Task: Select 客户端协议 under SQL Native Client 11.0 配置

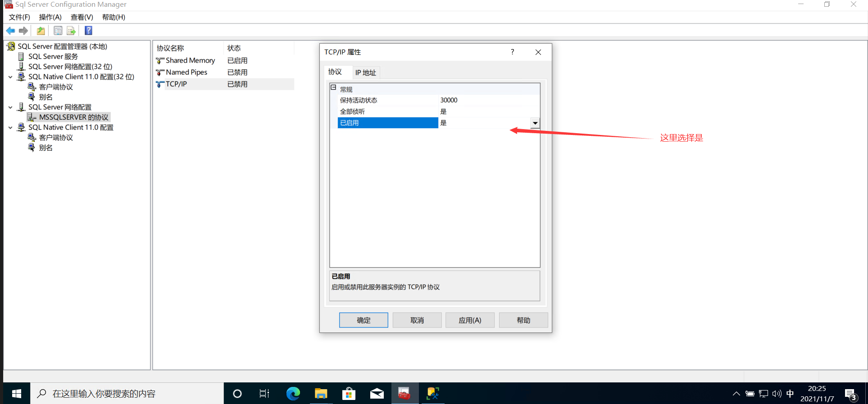Action: [56, 138]
